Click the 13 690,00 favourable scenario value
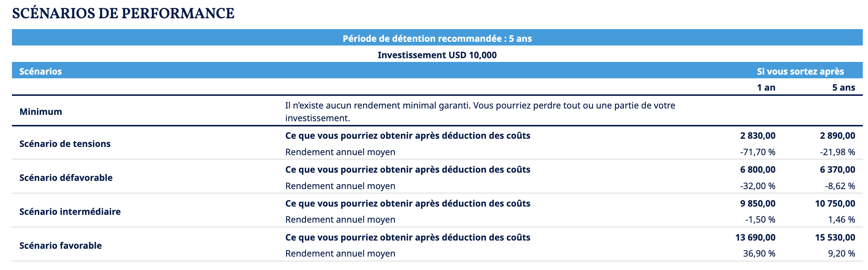The width and height of the screenshot is (868, 270). (755, 237)
